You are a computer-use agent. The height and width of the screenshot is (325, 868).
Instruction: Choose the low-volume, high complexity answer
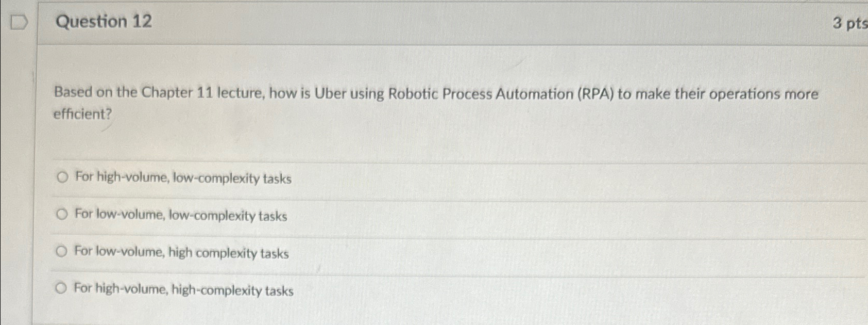coord(62,252)
